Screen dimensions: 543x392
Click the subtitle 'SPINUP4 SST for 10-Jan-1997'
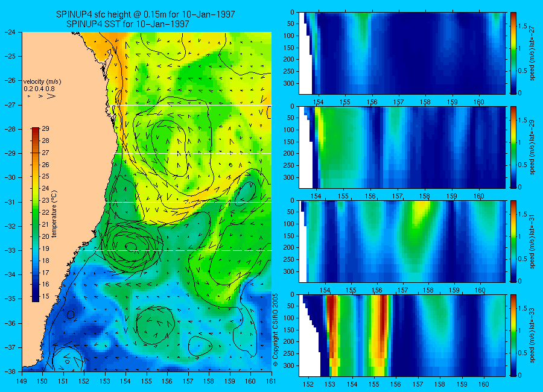tap(128, 24)
